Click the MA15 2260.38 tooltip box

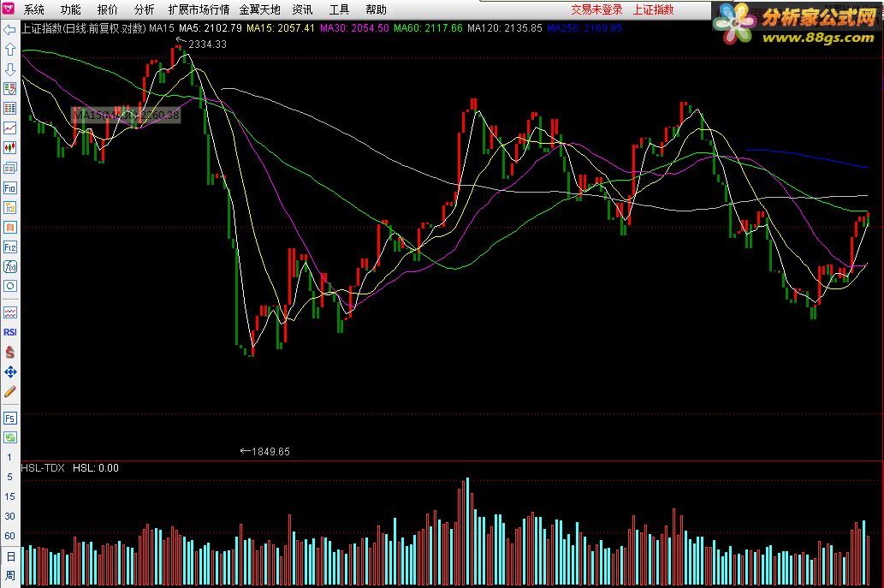(x=127, y=115)
